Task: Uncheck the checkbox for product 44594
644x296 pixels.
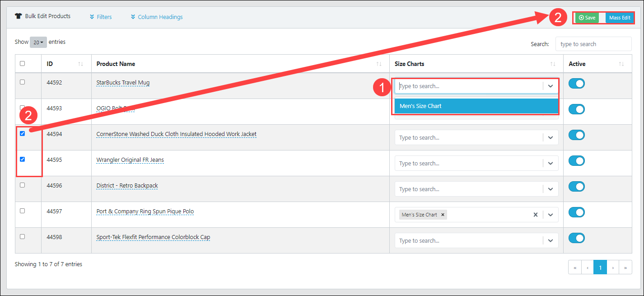Action: 23,133
